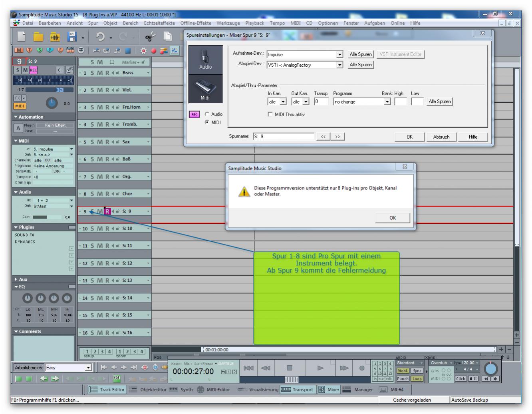Click the CD icon in second toolbar
This screenshot has height=414, width=532.
pos(81,50)
